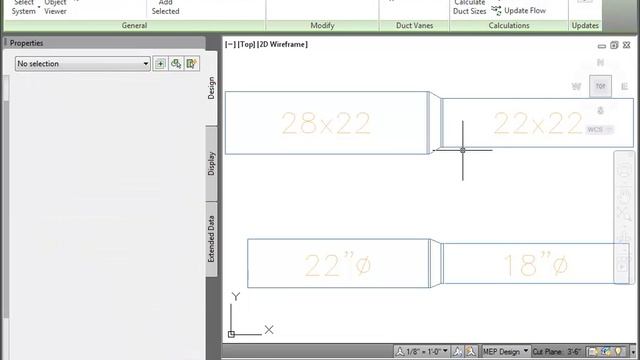The width and height of the screenshot is (640, 360).
Task: Click the annotation scale icon in status bar
Action: coord(400,351)
